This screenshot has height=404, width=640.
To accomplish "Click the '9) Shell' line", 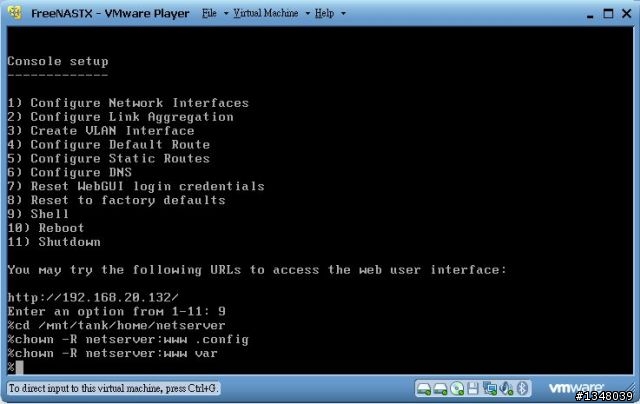I will [38, 214].
